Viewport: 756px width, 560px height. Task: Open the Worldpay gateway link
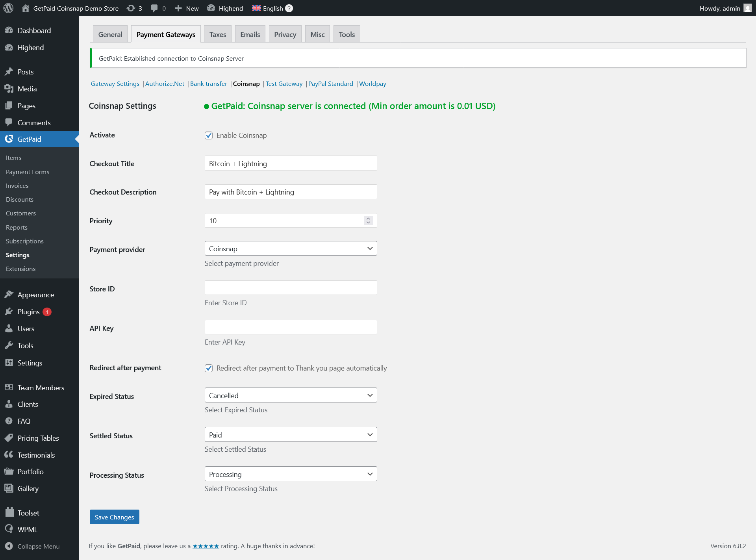pyautogui.click(x=372, y=83)
